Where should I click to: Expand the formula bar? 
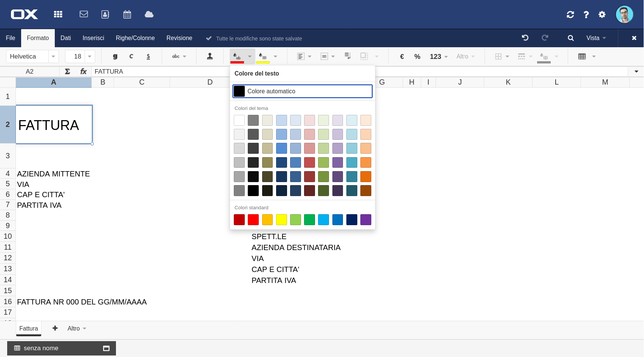click(636, 71)
